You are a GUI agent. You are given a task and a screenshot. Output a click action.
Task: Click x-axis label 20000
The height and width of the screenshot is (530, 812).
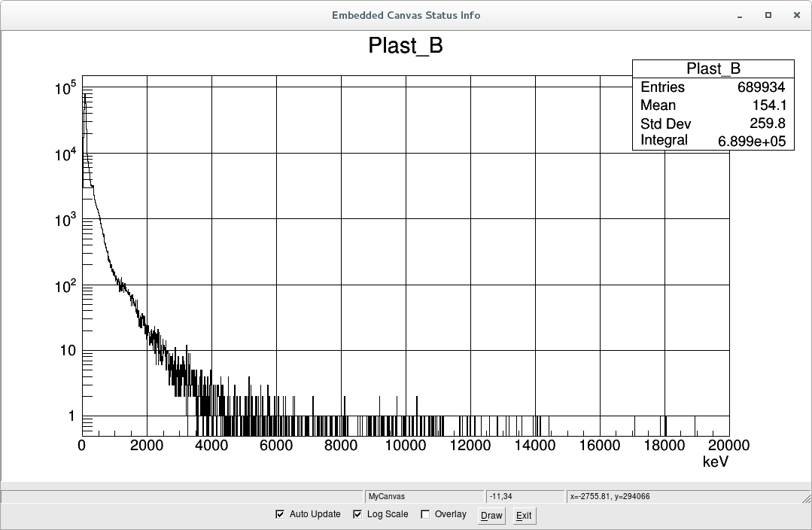click(728, 446)
